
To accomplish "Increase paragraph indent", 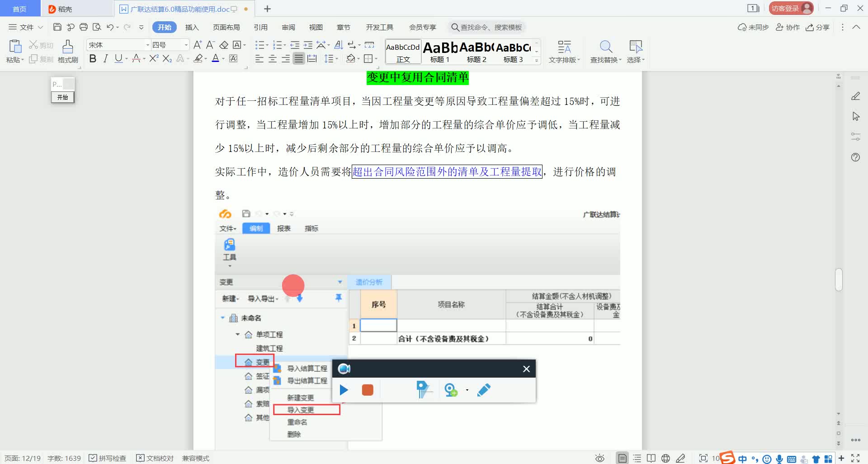I will pos(308,45).
